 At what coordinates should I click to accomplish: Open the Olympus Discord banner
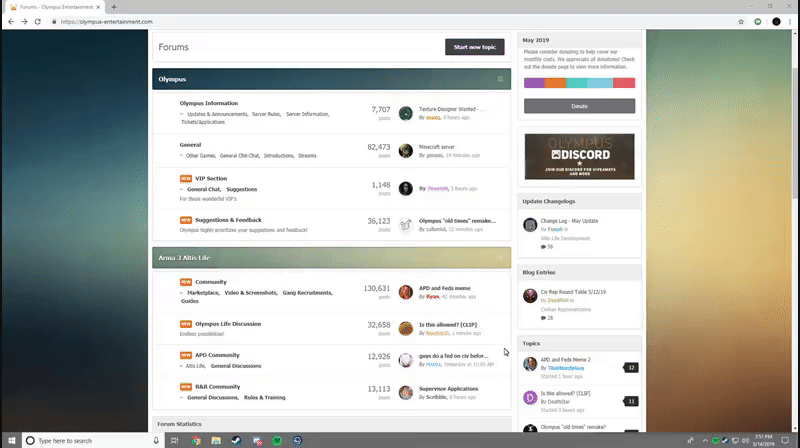click(x=580, y=157)
